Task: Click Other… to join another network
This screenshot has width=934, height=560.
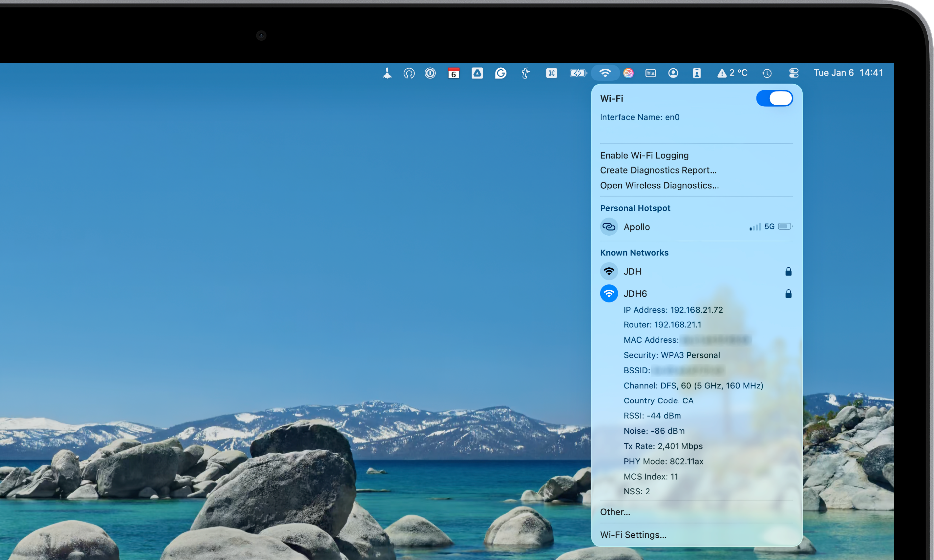Action: pos(615,512)
